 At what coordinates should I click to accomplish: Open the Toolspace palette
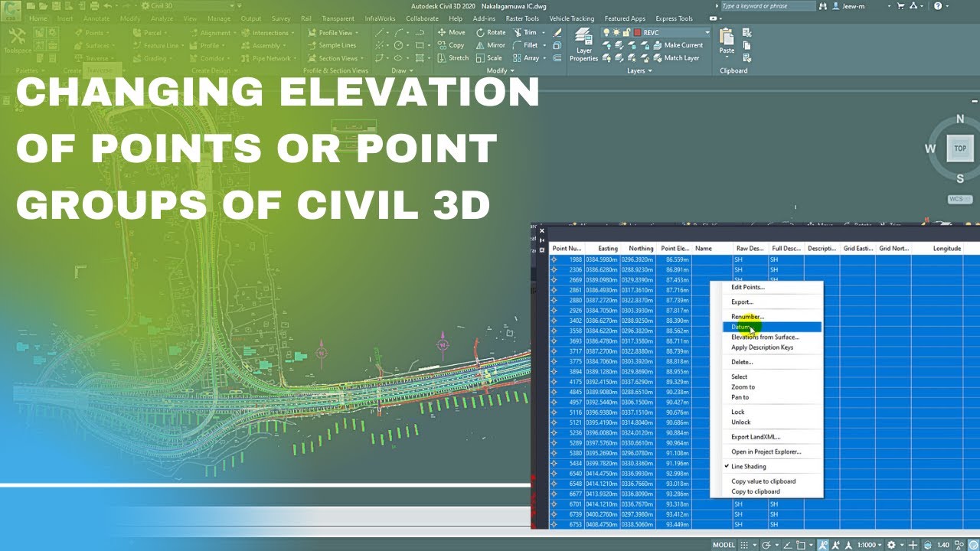click(17, 41)
